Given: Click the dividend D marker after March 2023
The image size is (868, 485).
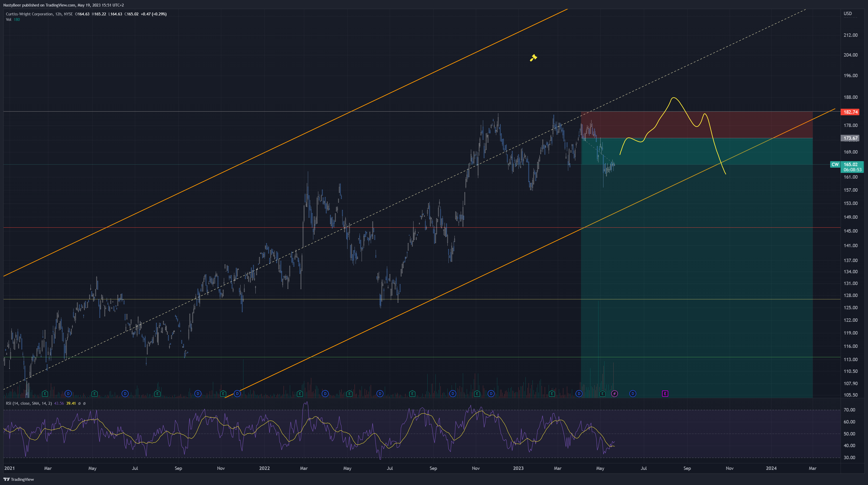Looking at the screenshot, I should click(579, 393).
